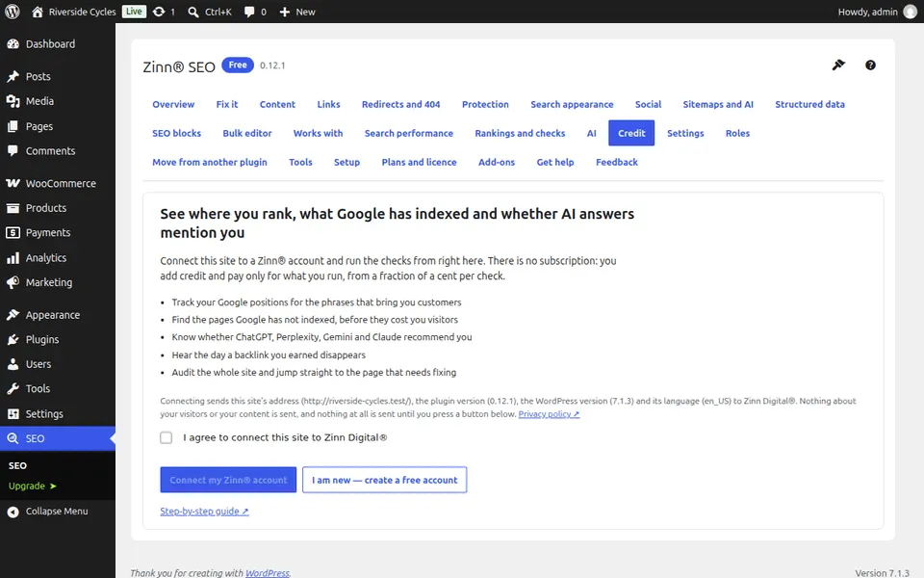Open the Marketing megaphone icon
The image size is (924, 578).
(x=13, y=282)
